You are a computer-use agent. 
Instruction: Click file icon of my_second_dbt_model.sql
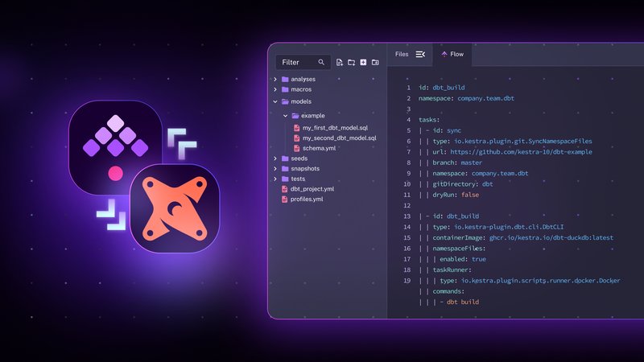coord(296,138)
